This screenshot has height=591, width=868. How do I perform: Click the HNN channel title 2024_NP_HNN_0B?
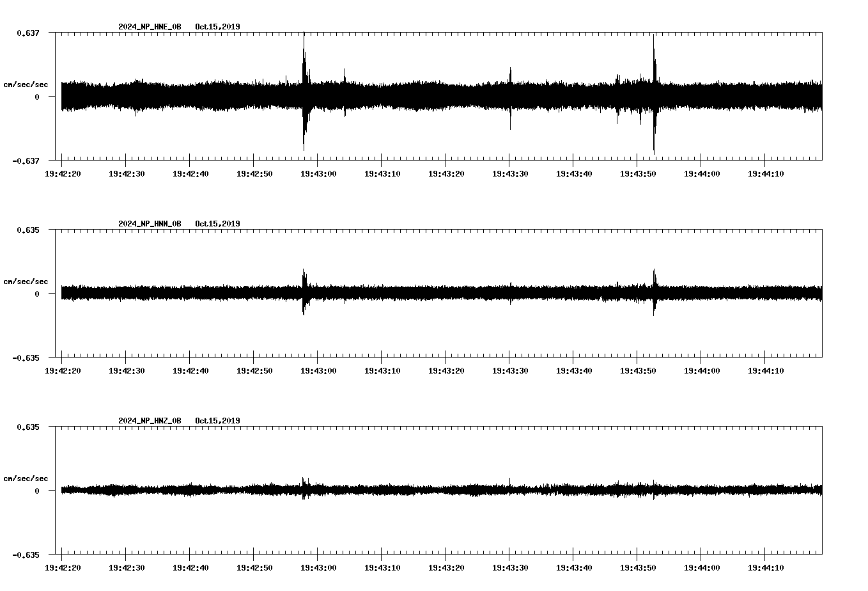click(150, 224)
